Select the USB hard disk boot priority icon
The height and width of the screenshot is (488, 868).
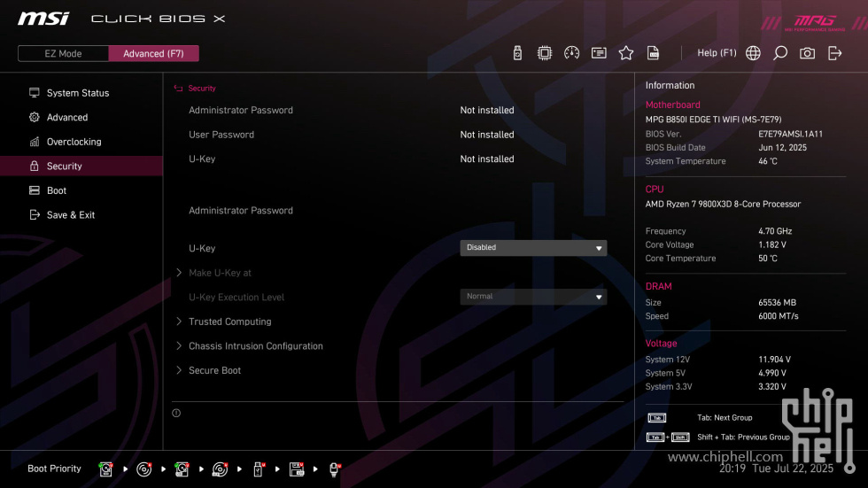point(182,469)
